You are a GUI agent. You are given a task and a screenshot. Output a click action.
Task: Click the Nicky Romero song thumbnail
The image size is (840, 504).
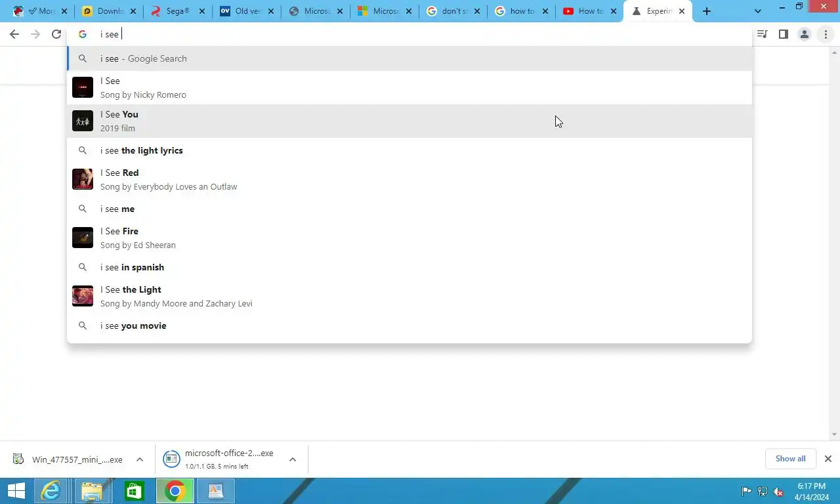83,87
